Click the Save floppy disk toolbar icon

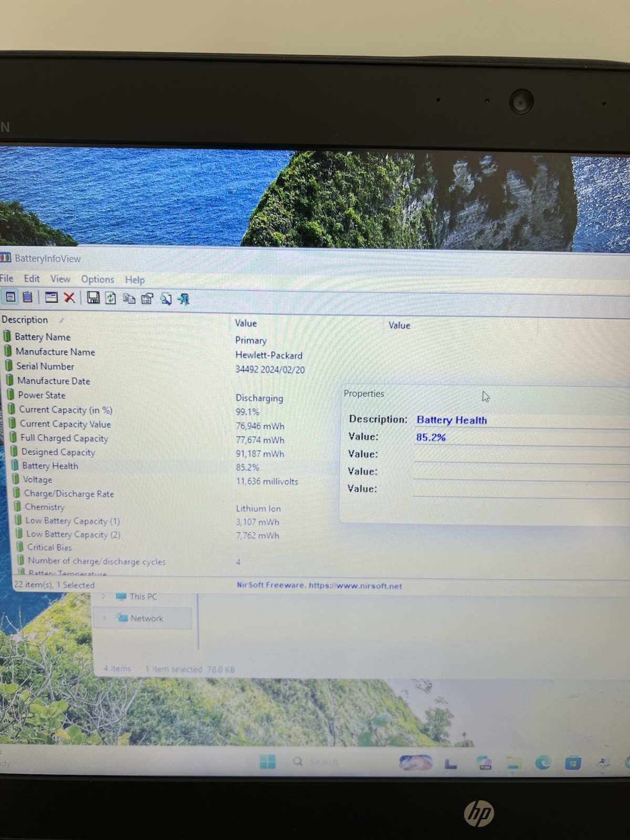(93, 298)
